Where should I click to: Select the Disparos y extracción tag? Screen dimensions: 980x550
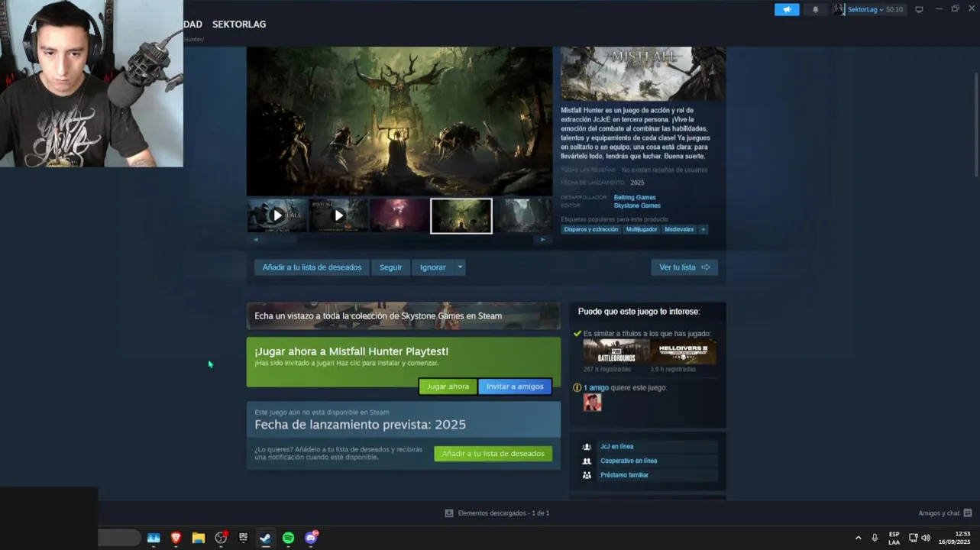(591, 229)
